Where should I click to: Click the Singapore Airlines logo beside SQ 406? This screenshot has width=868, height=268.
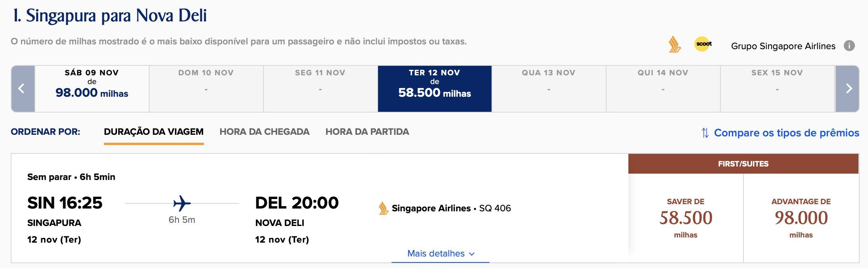point(383,208)
